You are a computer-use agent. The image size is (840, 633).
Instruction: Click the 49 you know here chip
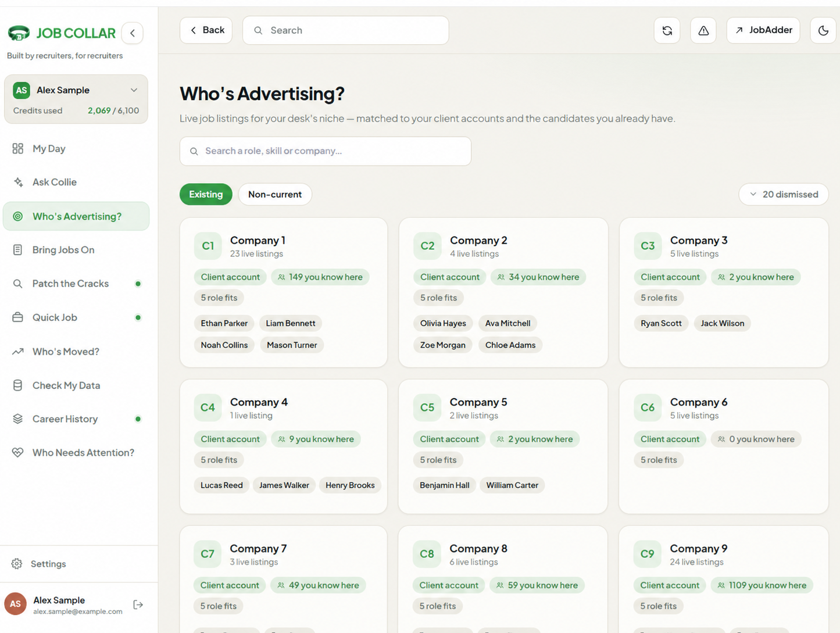[318, 585]
